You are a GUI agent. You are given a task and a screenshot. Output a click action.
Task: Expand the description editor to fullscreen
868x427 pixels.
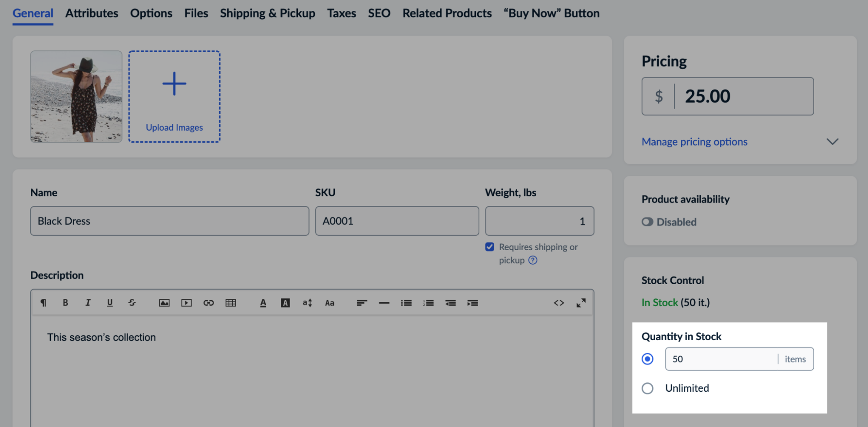(581, 303)
